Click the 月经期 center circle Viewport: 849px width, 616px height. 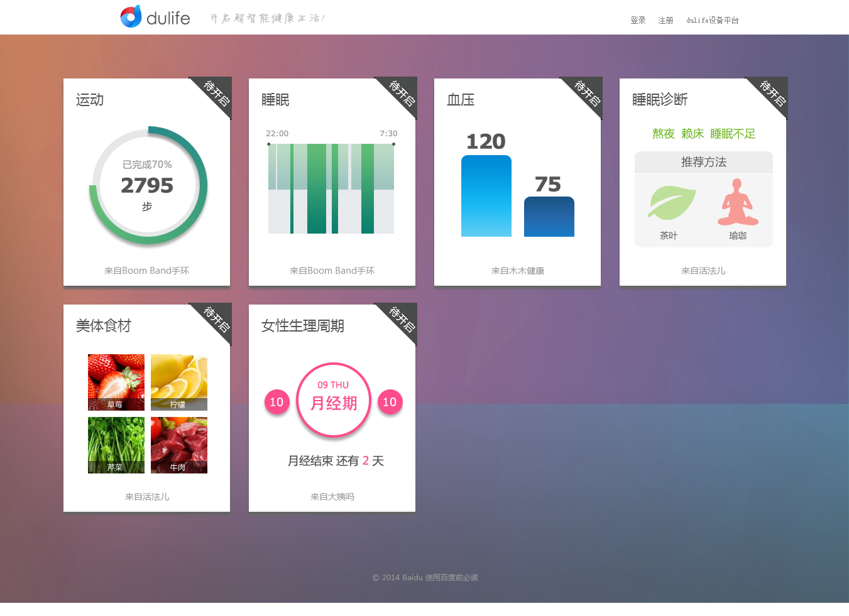tap(333, 399)
